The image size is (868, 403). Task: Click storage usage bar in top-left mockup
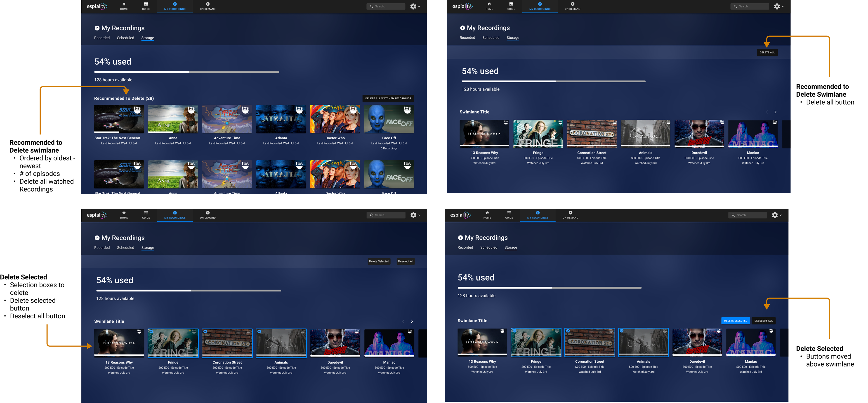(187, 72)
